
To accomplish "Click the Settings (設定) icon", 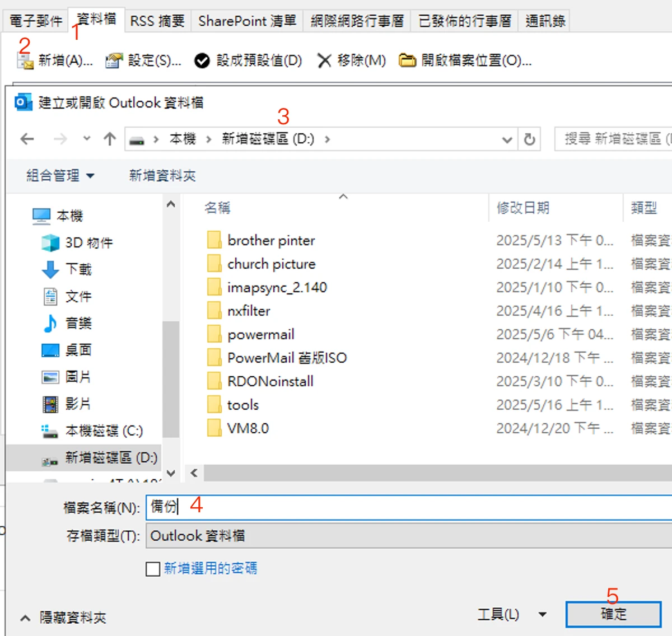I will 114,60.
